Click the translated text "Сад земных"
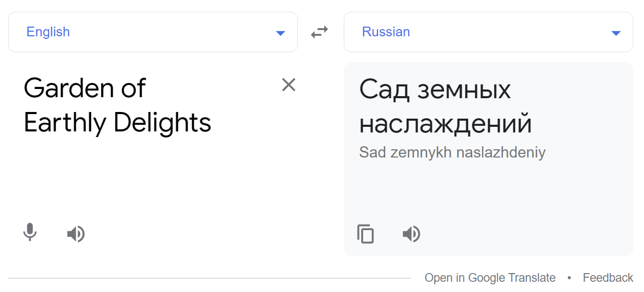Image resolution: width=644 pixels, height=292 pixels. pyautogui.click(x=435, y=90)
